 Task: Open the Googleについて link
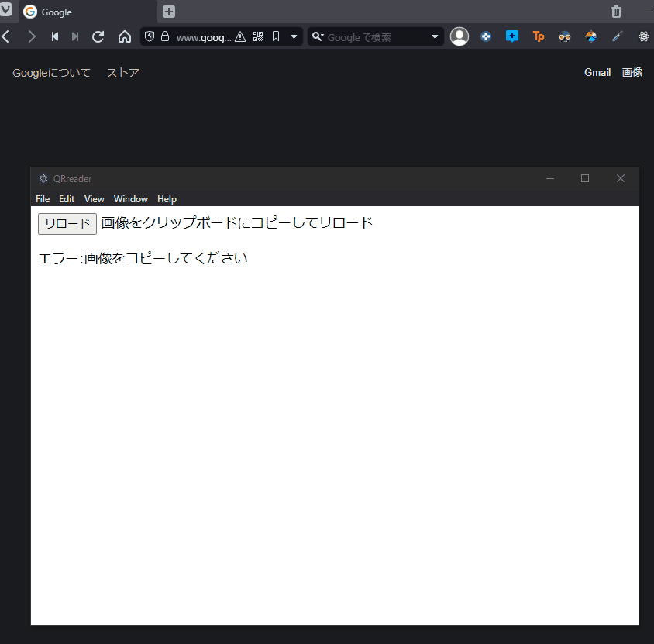[51, 73]
